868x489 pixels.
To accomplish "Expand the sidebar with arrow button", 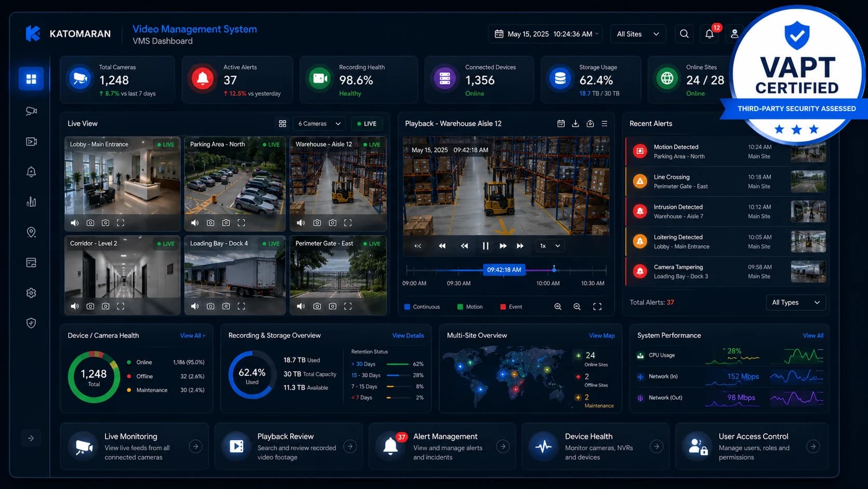I will click(31, 438).
